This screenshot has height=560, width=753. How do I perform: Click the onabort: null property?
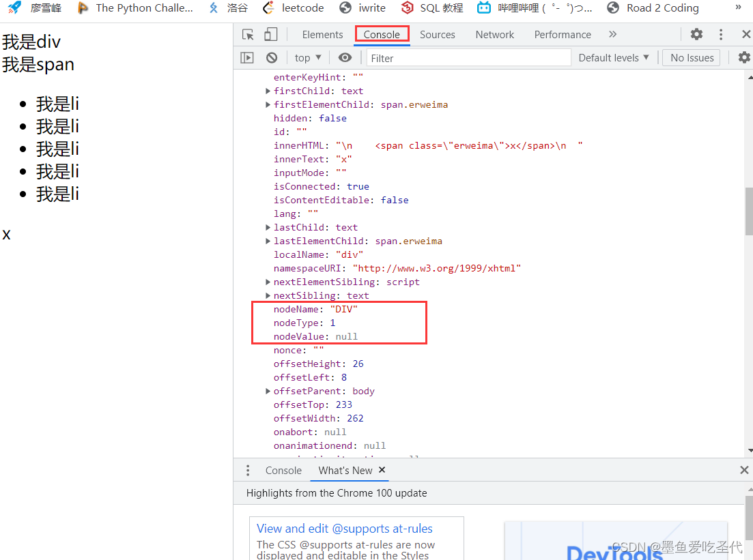pyautogui.click(x=310, y=432)
